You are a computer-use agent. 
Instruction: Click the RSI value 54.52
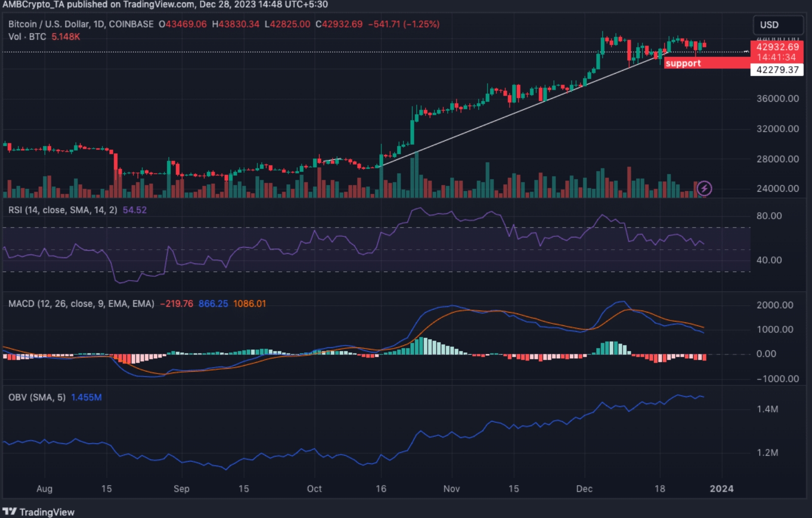pyautogui.click(x=135, y=210)
